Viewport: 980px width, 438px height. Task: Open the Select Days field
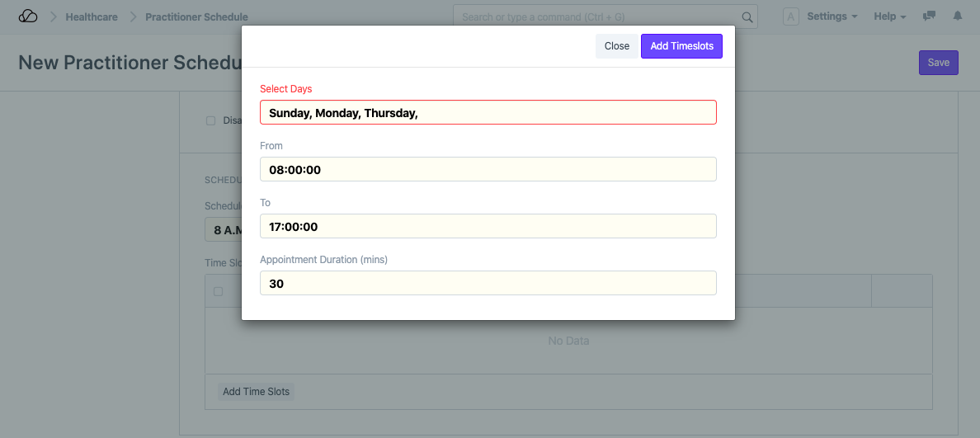[488, 113]
